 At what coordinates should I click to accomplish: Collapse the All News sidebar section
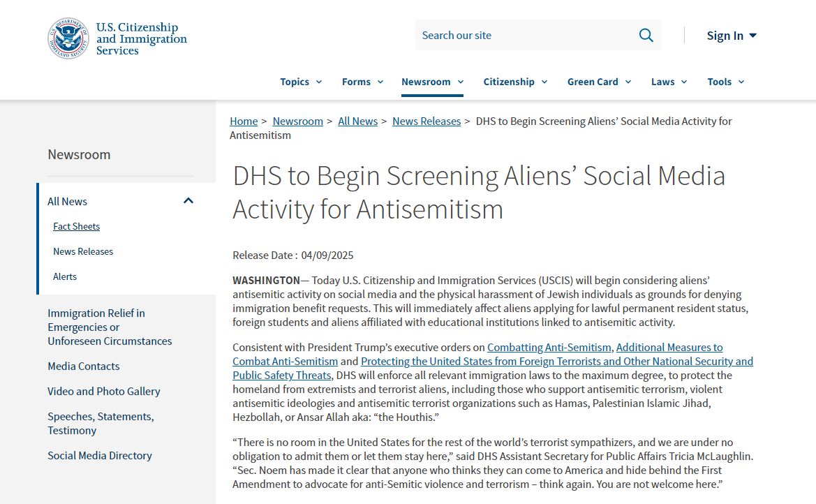(188, 201)
